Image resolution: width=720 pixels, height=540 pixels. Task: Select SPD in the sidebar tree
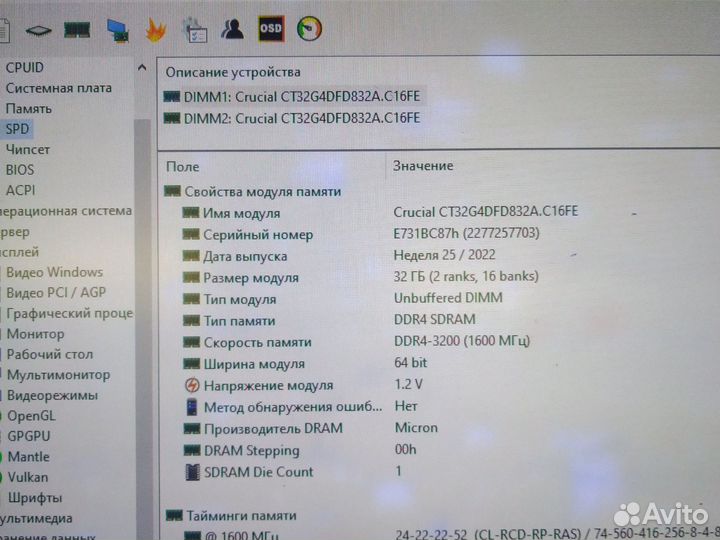tap(17, 129)
